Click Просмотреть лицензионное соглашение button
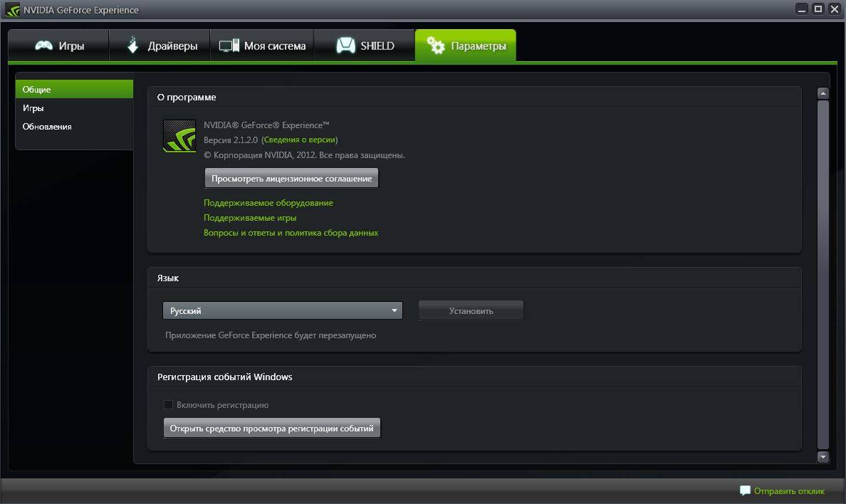 pos(291,178)
